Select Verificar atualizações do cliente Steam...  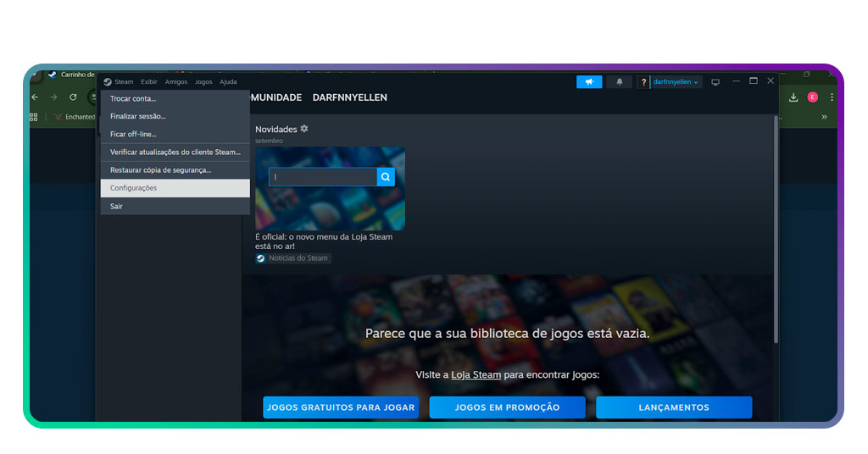tap(175, 152)
